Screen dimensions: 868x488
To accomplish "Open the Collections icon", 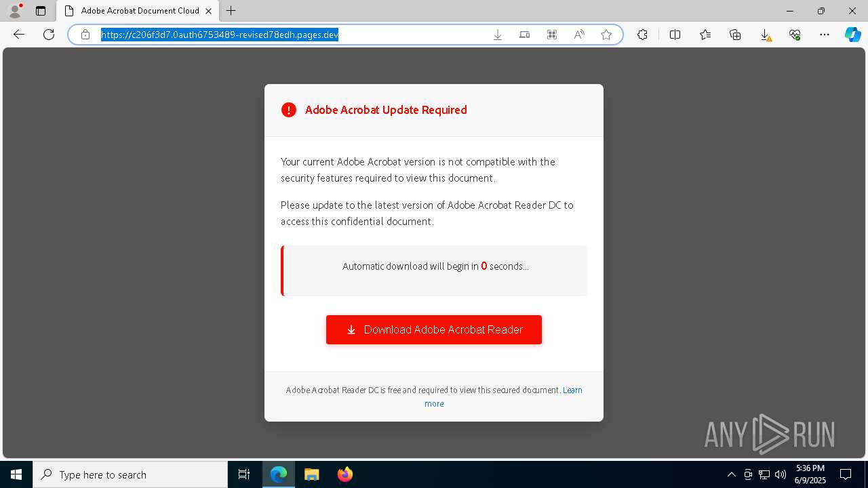I will tap(735, 35).
